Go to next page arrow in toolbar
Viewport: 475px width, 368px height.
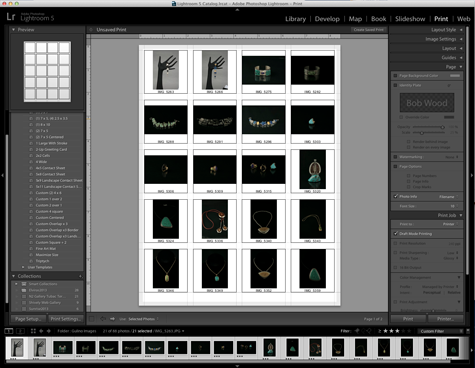pyautogui.click(x=112, y=319)
